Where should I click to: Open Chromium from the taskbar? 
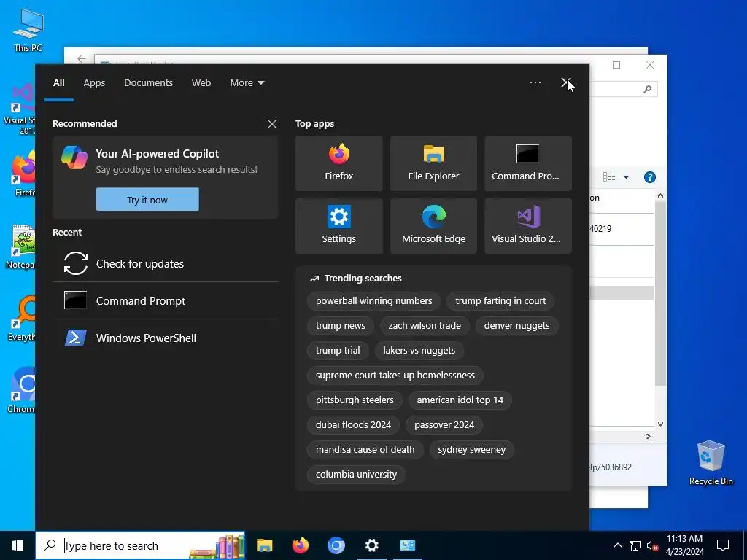click(x=336, y=545)
